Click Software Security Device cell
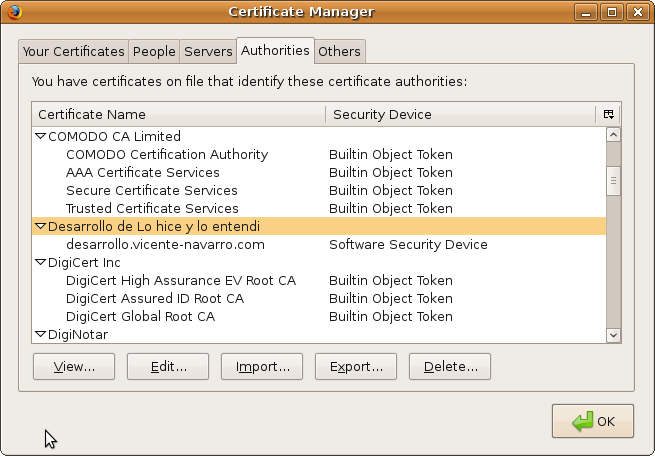This screenshot has height=456, width=655. (408, 244)
